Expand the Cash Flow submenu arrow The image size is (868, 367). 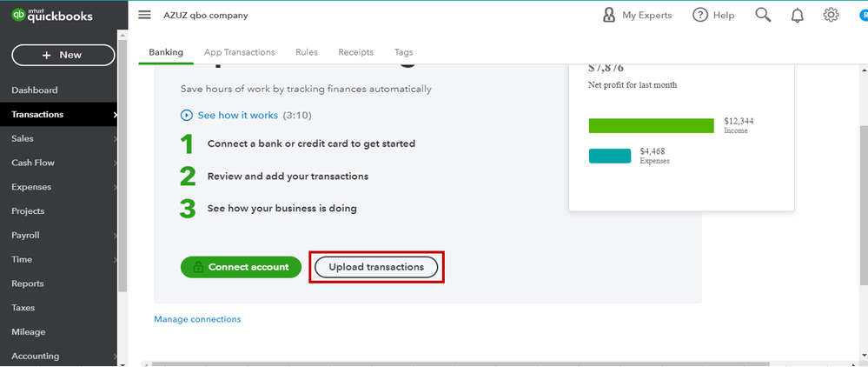click(115, 163)
